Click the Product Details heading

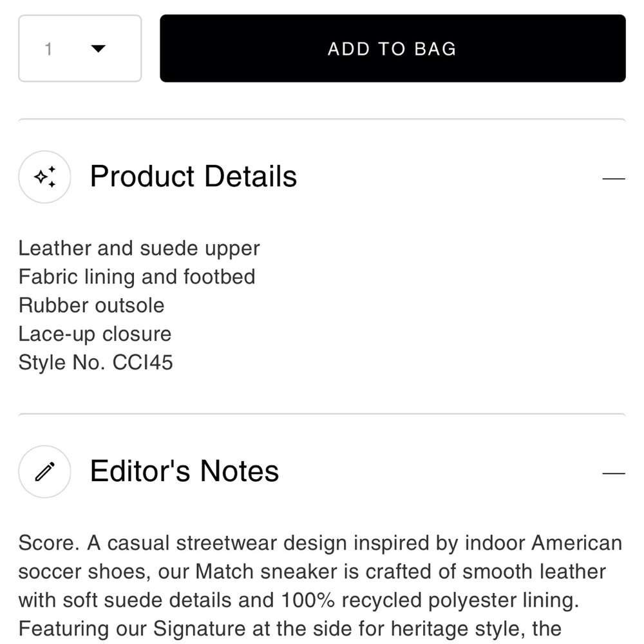click(193, 176)
